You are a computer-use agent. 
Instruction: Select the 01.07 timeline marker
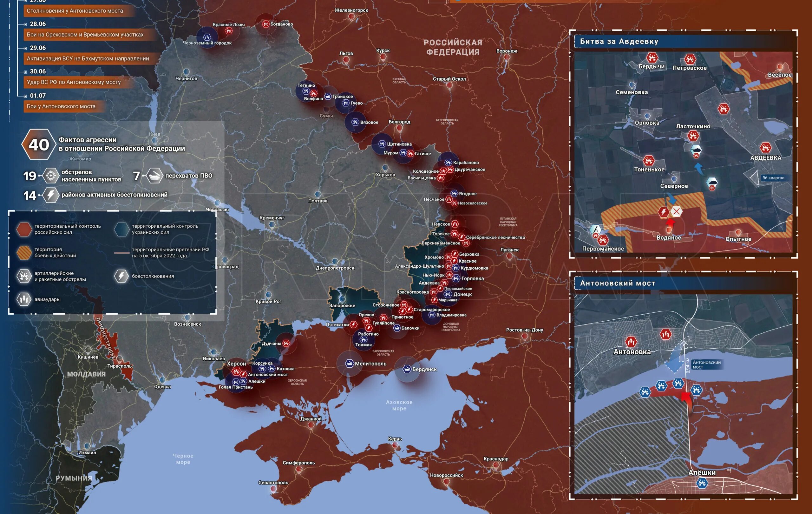coord(25,96)
